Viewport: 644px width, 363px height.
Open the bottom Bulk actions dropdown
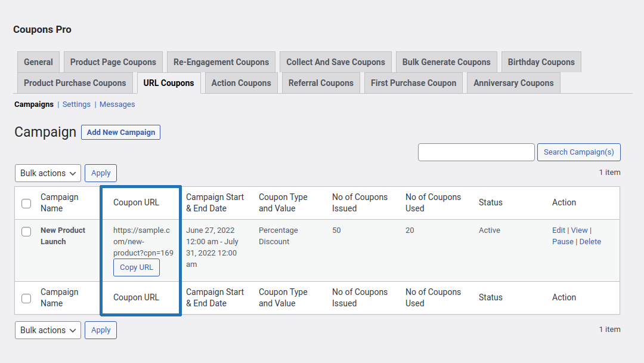tap(48, 330)
